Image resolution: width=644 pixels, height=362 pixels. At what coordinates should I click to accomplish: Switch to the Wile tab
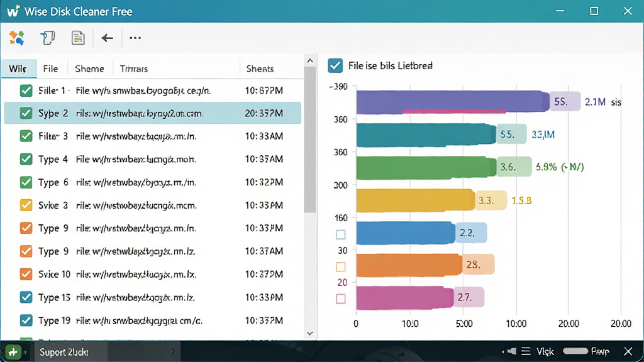18,69
